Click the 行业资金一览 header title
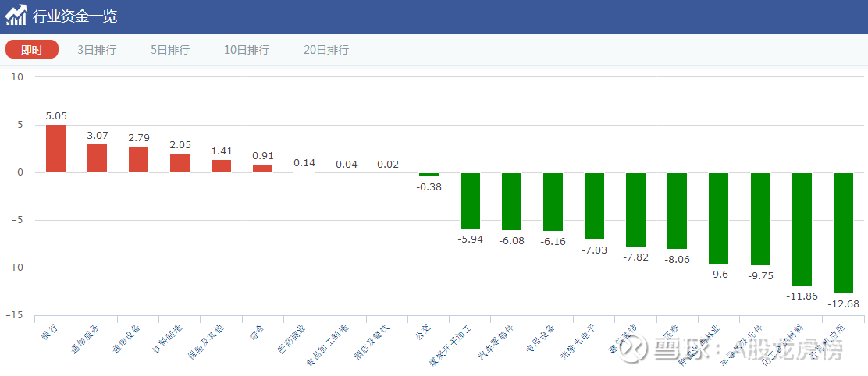The width and height of the screenshot is (868, 376). click(75, 16)
